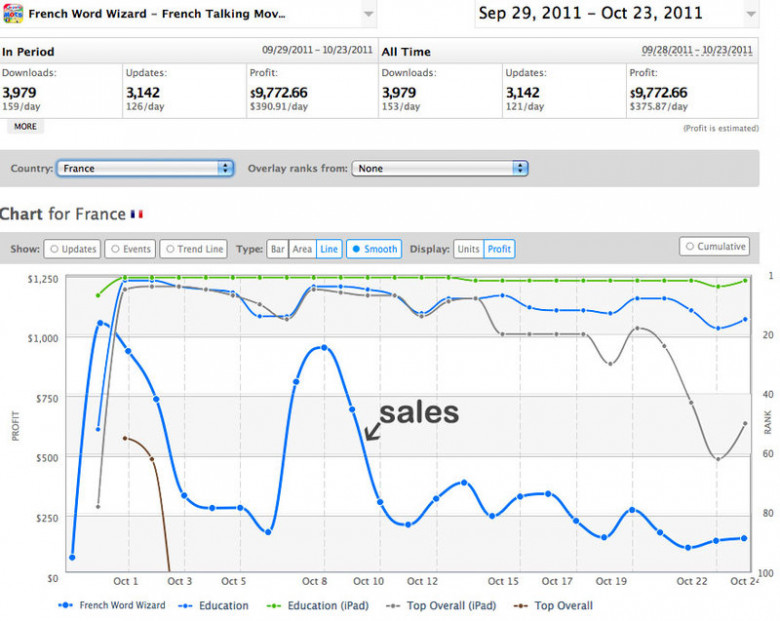The width and height of the screenshot is (780, 621).
Task: Click the In Period section header
Action: pyautogui.click(x=28, y=52)
